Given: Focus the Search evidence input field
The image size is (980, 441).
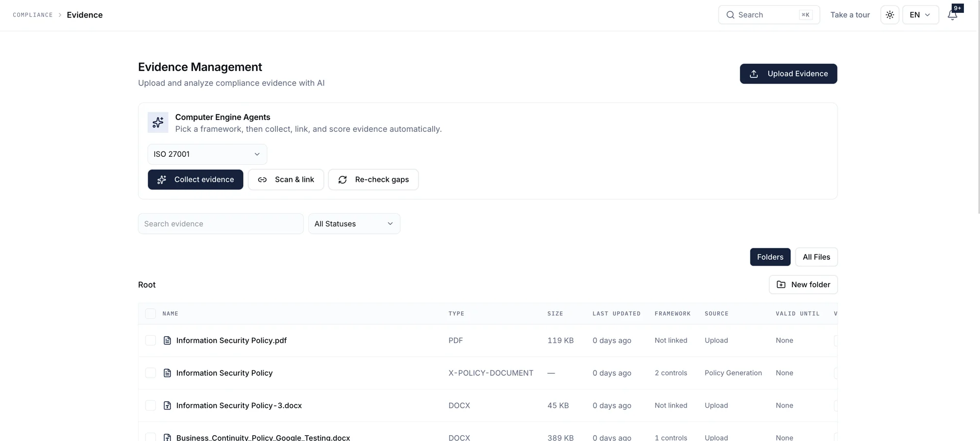Looking at the screenshot, I should 221,224.
